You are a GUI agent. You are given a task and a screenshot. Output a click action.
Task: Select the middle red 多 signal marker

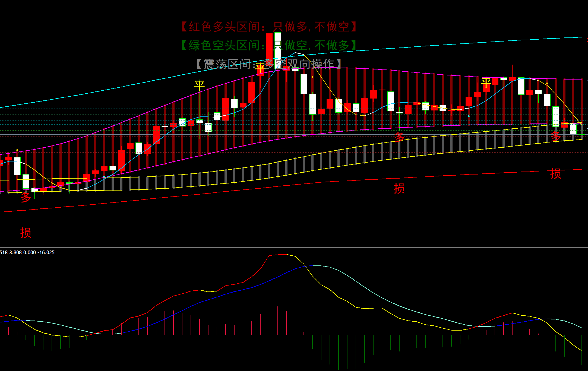click(399, 137)
